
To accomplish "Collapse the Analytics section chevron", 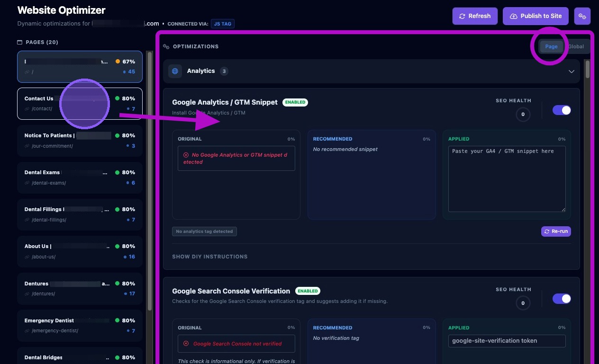I will coord(572,71).
